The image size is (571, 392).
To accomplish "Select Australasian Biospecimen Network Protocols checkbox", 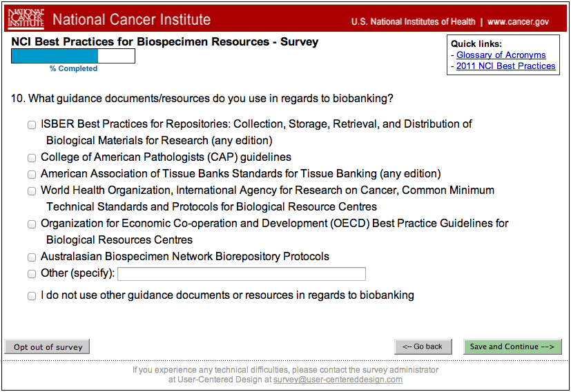I will click(32, 257).
